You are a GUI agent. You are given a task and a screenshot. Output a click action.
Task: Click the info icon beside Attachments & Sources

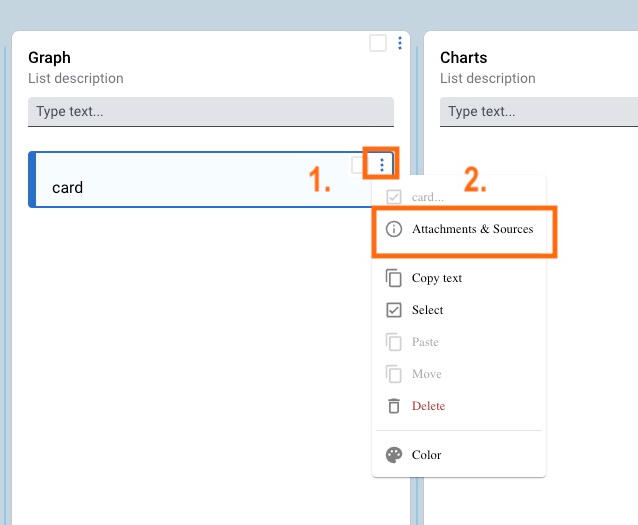coord(393,229)
